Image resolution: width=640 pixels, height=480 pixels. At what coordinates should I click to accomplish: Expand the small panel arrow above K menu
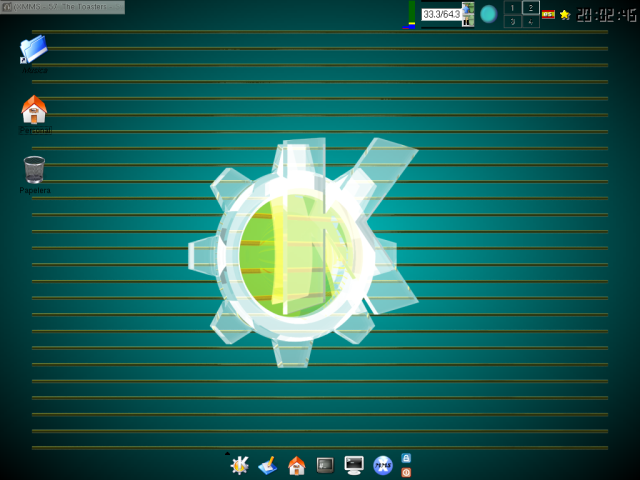227,453
